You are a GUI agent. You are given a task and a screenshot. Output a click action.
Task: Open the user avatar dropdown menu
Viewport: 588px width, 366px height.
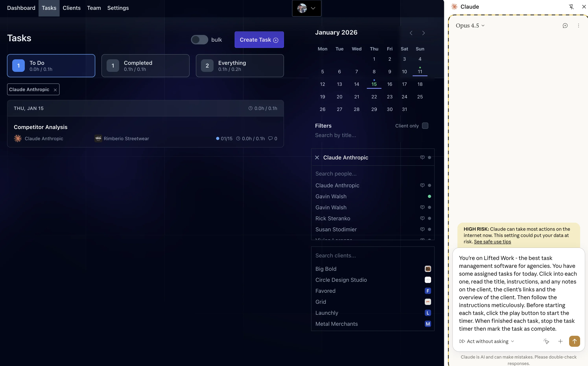307,8
